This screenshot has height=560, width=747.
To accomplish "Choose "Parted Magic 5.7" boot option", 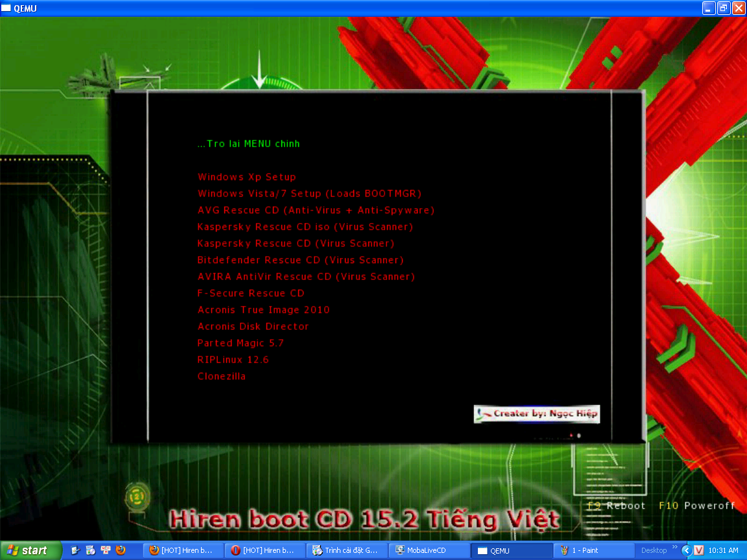I will [x=240, y=343].
